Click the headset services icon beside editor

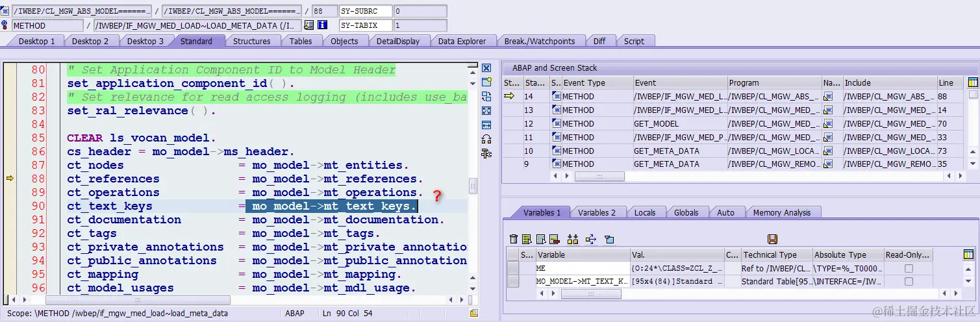(x=486, y=139)
